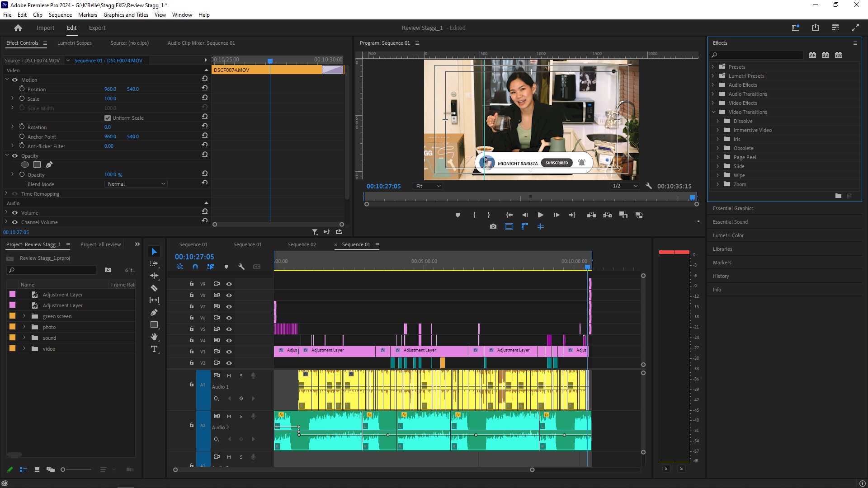Click the Home icon
The height and width of the screenshot is (488, 868).
(18, 28)
